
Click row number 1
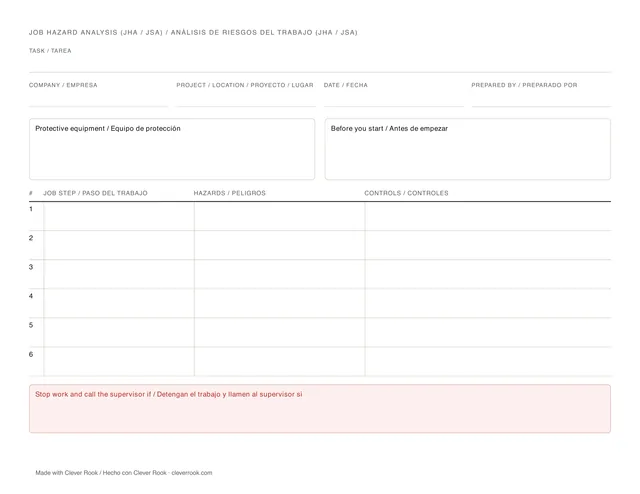(31, 209)
